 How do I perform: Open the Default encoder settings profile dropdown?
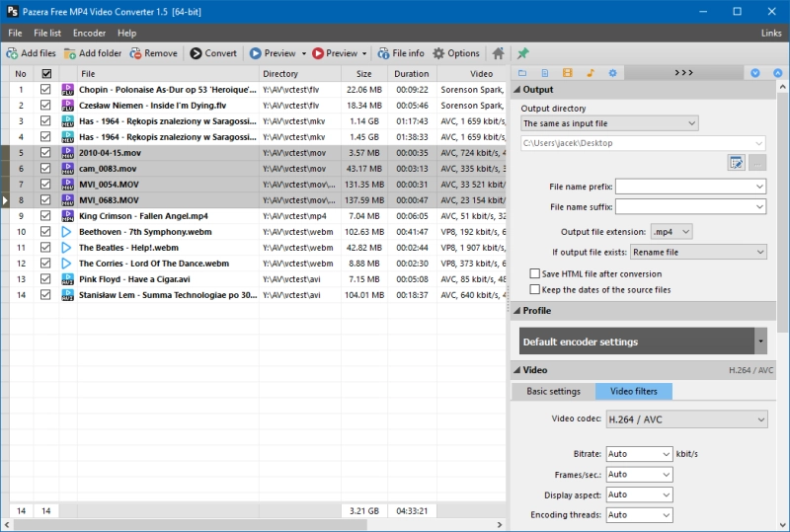[760, 342]
